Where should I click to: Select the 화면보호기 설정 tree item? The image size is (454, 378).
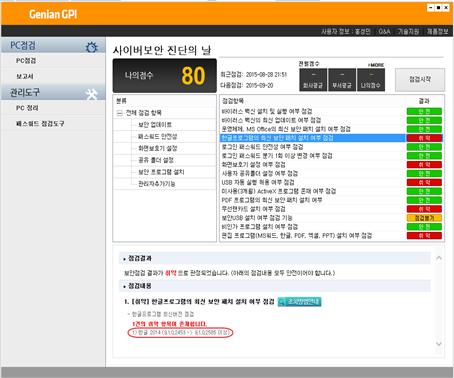pyautogui.click(x=158, y=148)
